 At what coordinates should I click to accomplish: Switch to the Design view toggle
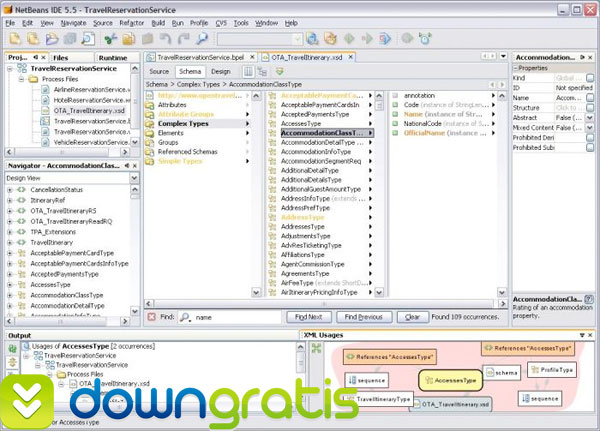click(221, 71)
